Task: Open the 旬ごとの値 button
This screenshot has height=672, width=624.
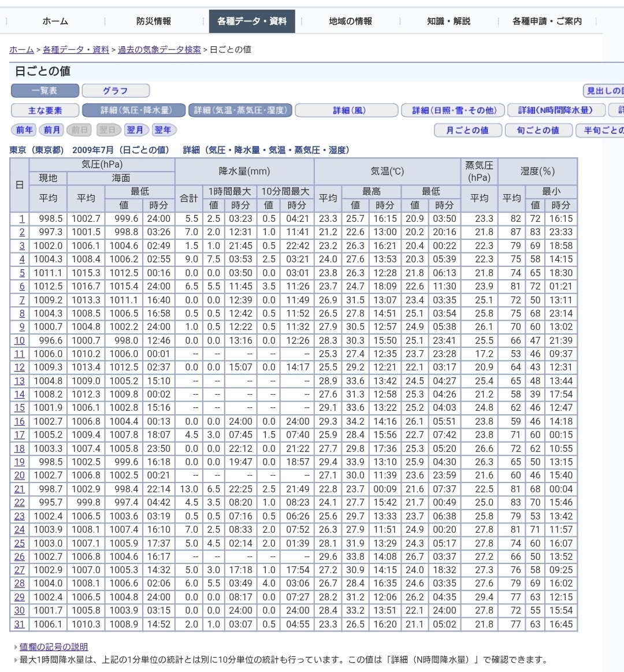Action: pos(538,131)
